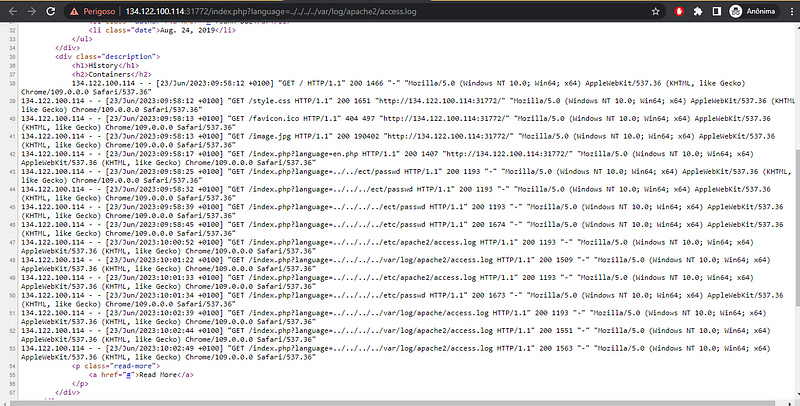Click the log entry requesting /favicon.ico
Screen dimensions: 800x406
pyautogui.click(x=396, y=123)
